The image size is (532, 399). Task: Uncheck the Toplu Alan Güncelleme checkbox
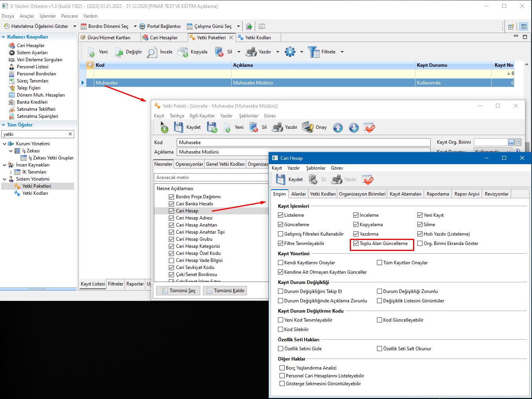point(356,243)
